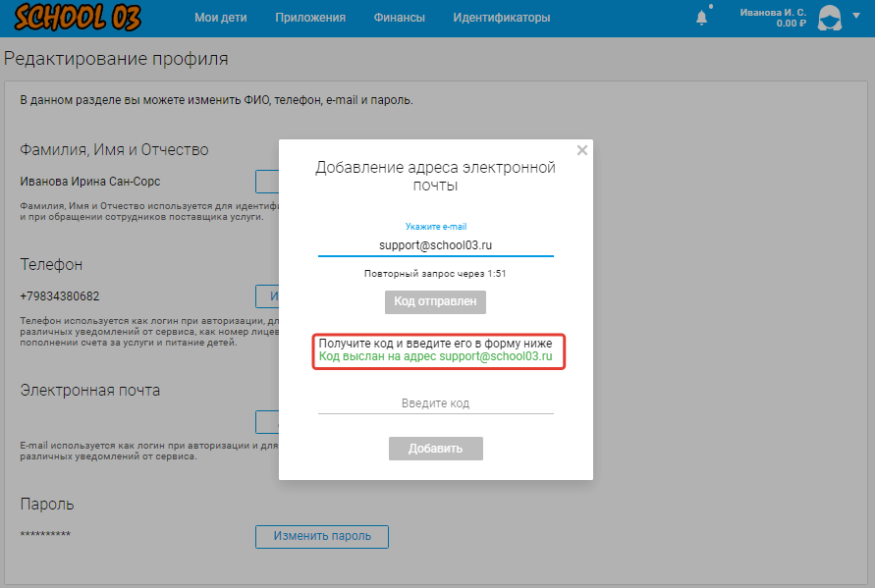This screenshot has height=588, width=875.
Task: Click the Укажите e-mail label
Action: click(x=436, y=227)
